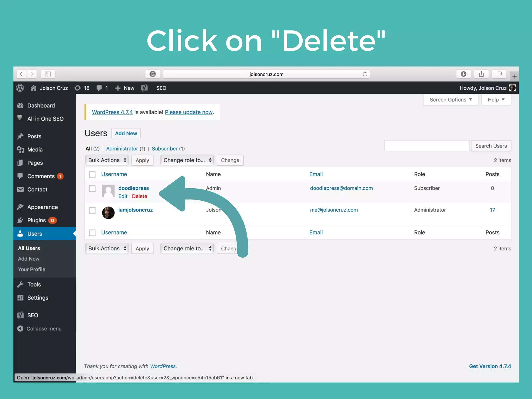Show all tabs overview icon
532x399 pixels.
pos(499,74)
